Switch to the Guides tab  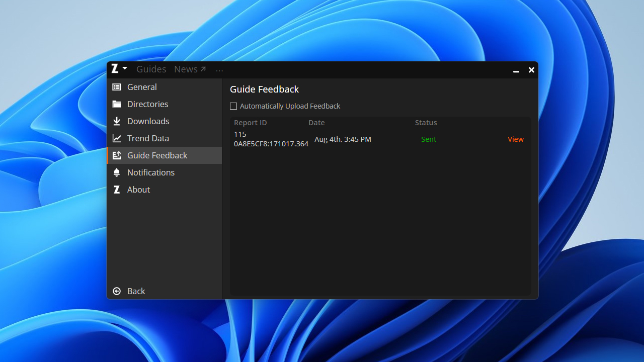coord(151,69)
